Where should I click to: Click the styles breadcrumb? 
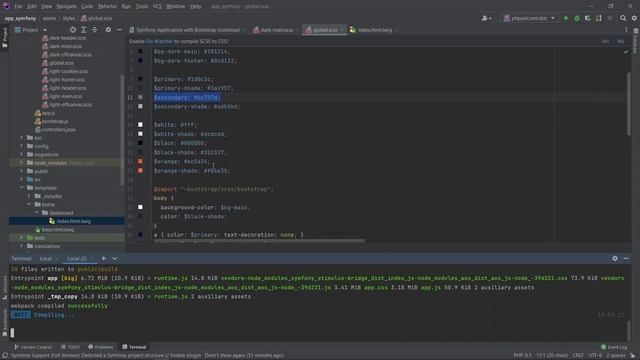pos(69,18)
